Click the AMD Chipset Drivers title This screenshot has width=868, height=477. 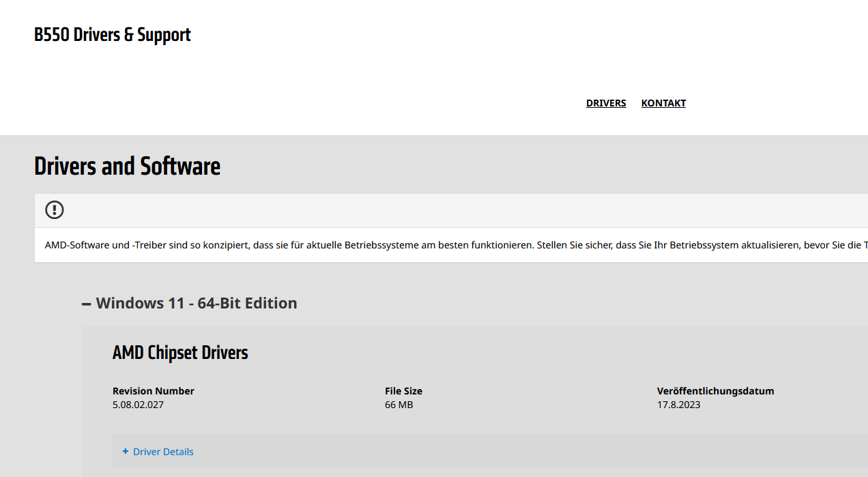180,353
